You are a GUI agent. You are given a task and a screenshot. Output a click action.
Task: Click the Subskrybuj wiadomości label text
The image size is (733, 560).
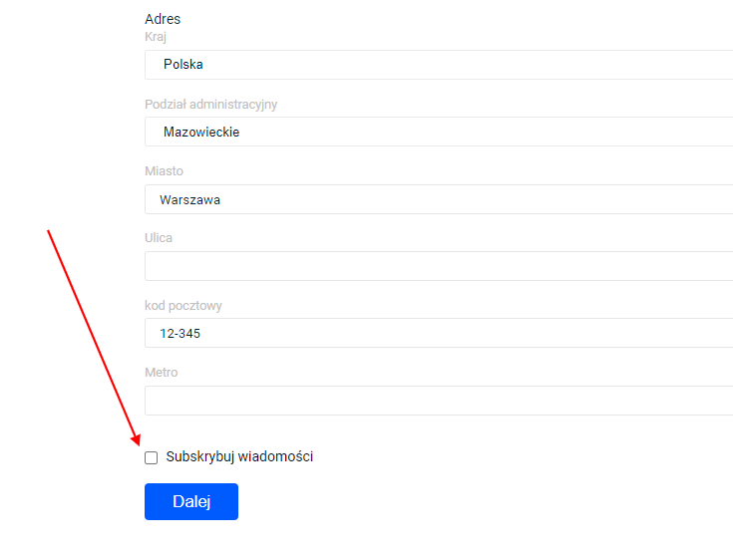pyautogui.click(x=239, y=456)
